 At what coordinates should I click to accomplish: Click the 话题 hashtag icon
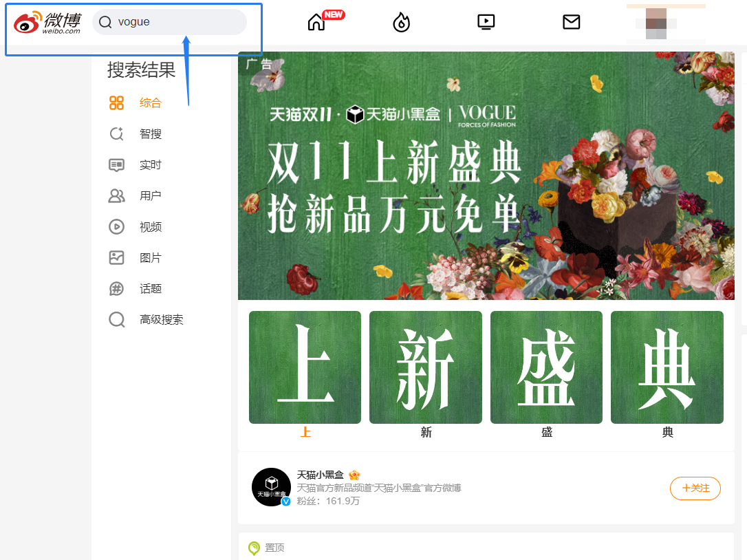tap(117, 289)
